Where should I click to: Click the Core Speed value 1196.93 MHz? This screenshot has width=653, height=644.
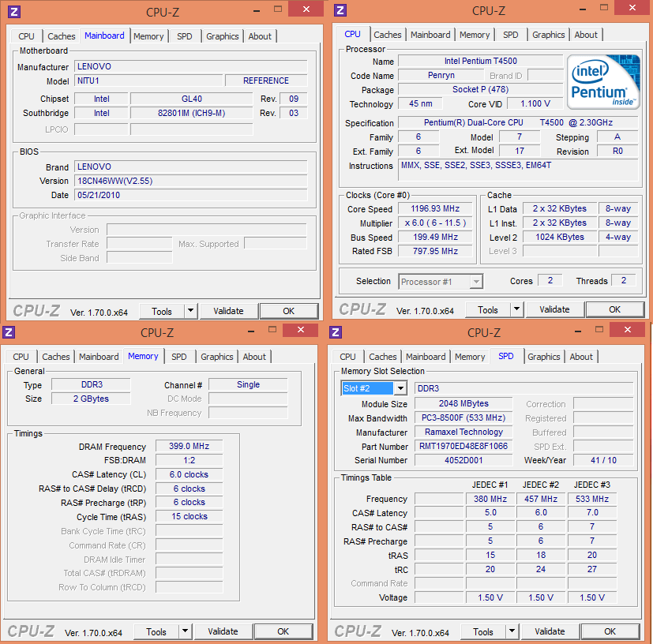435,208
